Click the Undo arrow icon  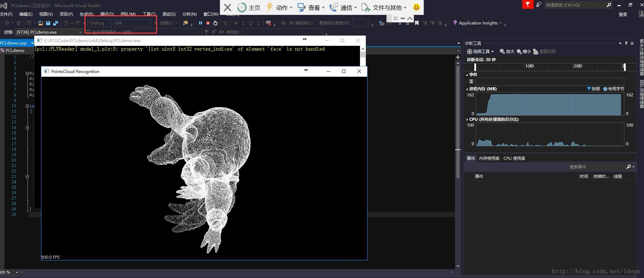(66, 23)
